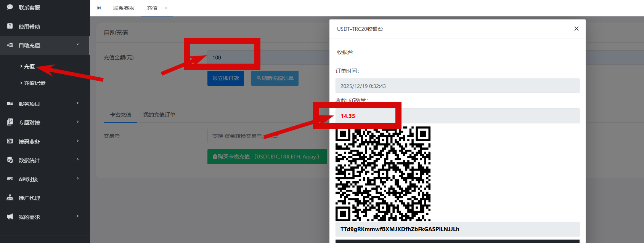The image size is (644, 243).
Task: Click the USDT-TRC20收银台 dialog title
Action: pos(360,29)
